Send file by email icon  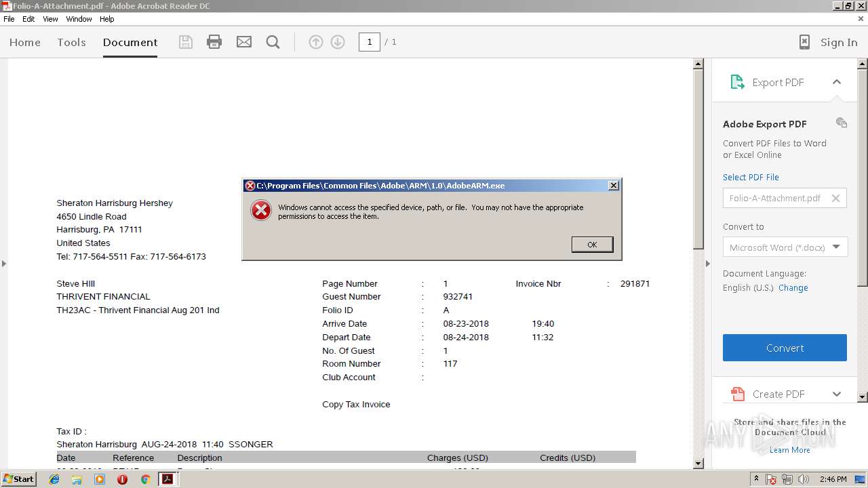[244, 42]
